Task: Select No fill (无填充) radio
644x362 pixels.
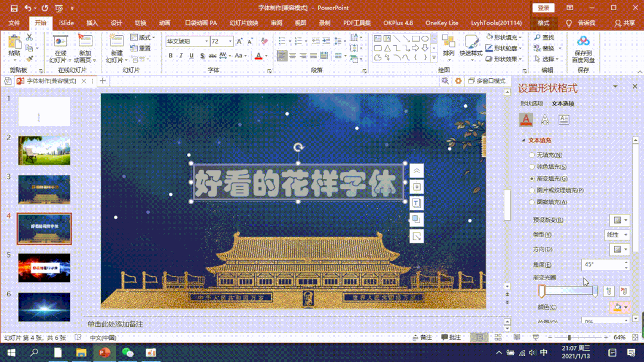Action: click(532, 155)
